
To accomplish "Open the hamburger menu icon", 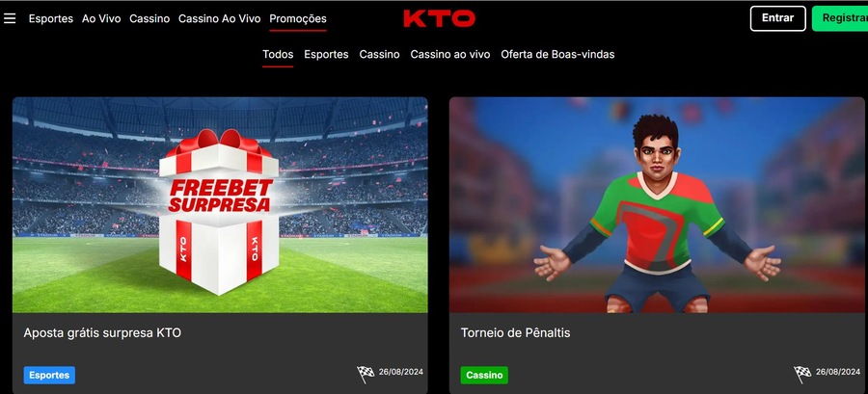I will coord(10,18).
